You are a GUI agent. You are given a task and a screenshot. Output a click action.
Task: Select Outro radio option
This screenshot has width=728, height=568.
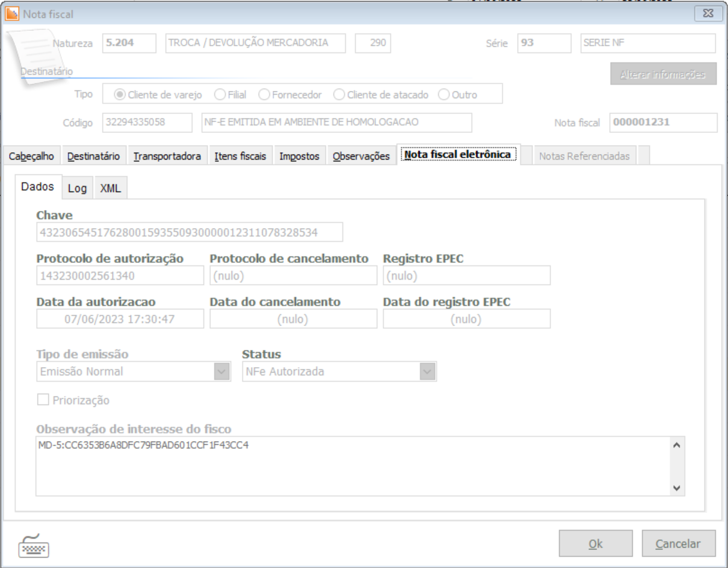[458, 94]
